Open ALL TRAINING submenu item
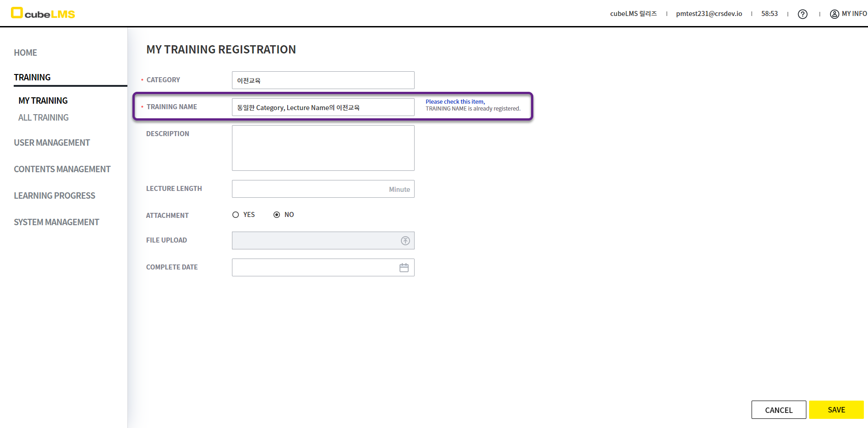The width and height of the screenshot is (868, 428). pyautogui.click(x=43, y=118)
